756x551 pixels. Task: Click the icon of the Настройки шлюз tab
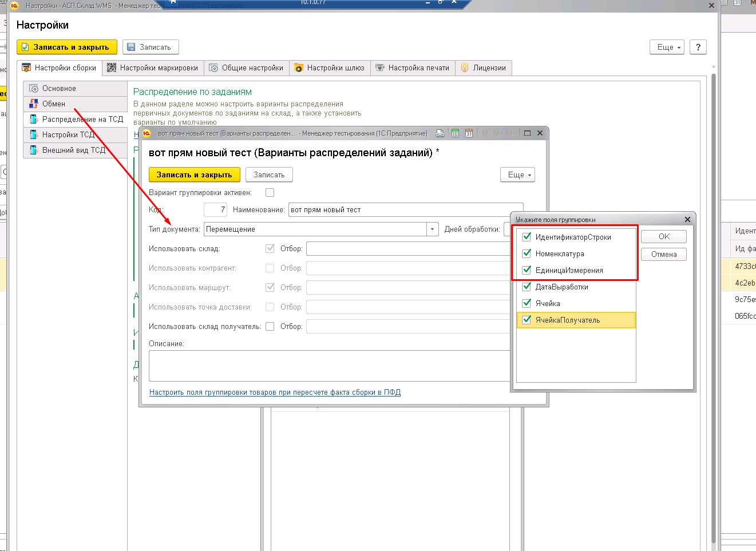pos(299,68)
